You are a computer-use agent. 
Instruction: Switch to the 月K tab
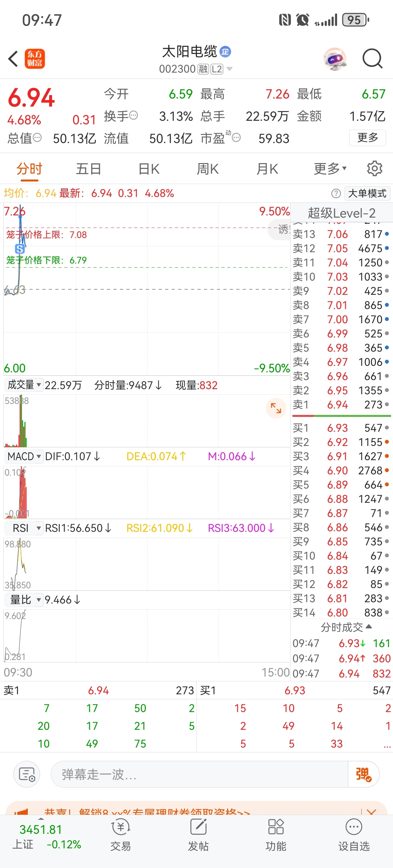[267, 169]
